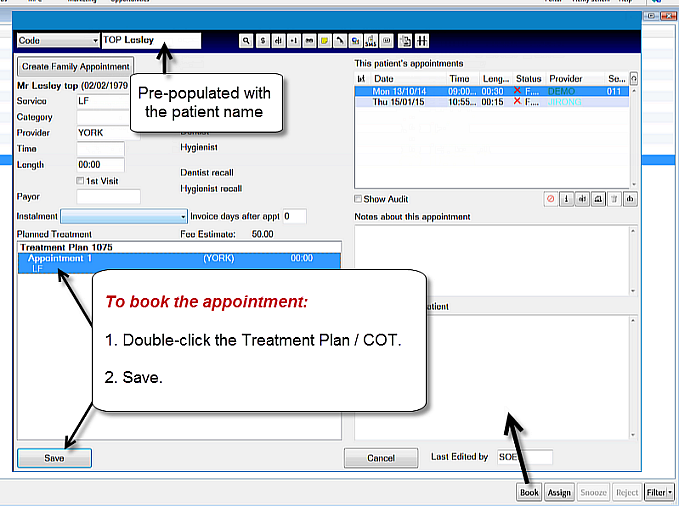Click the '+1' toolbar icon
679x506 pixels.
tap(294, 41)
